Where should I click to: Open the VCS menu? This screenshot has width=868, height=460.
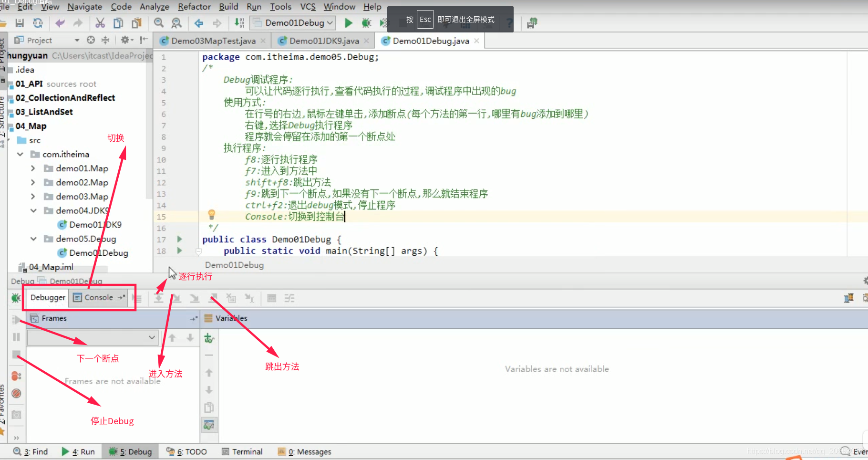tap(308, 7)
